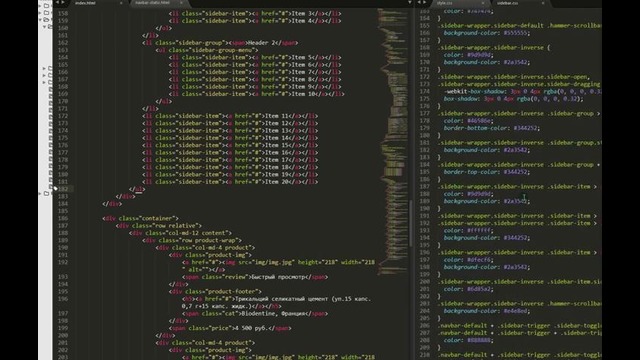This screenshot has height=360, width=640.
Task: Switch to the navbar-static.html tab
Action: point(152,3)
